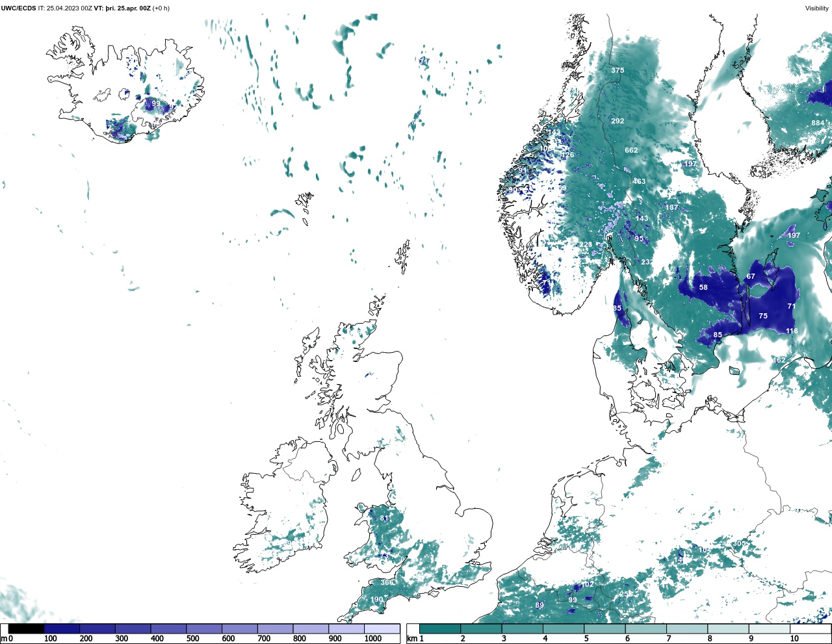
Task: Click the 884 value over Finland
Action: point(818,123)
